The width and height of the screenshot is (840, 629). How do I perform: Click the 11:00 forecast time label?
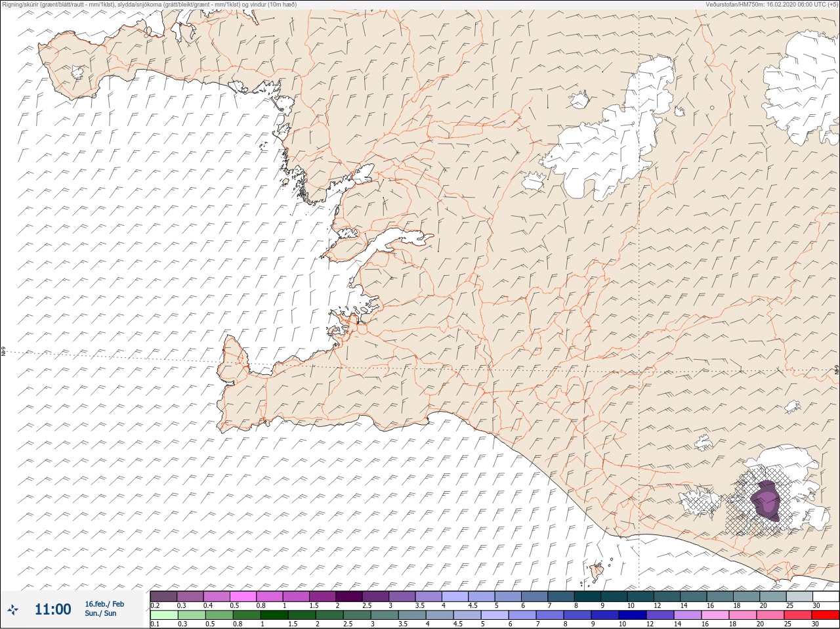pos(52,609)
